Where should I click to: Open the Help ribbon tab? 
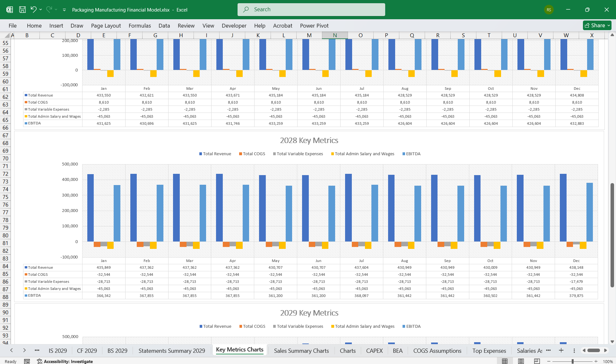pos(260,26)
